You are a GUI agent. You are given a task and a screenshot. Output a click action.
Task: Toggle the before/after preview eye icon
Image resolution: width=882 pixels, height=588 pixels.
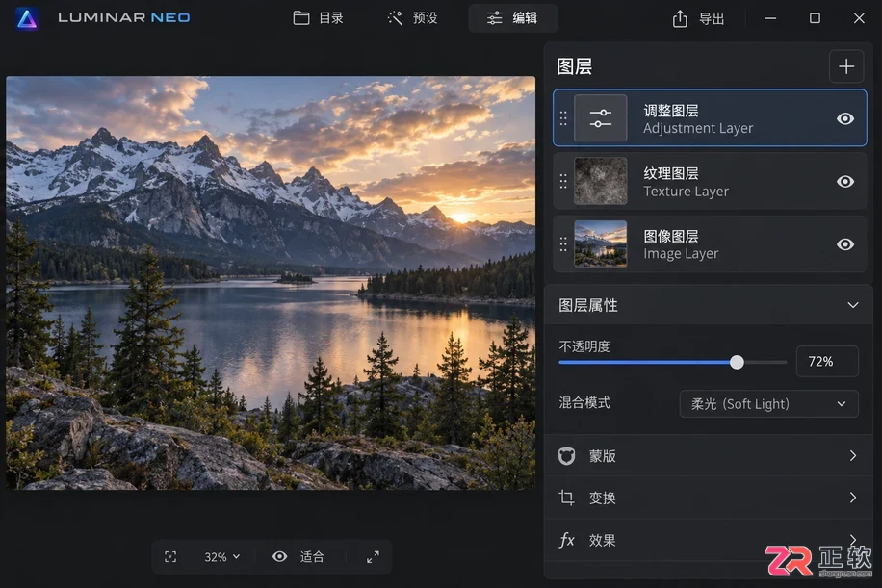point(279,556)
